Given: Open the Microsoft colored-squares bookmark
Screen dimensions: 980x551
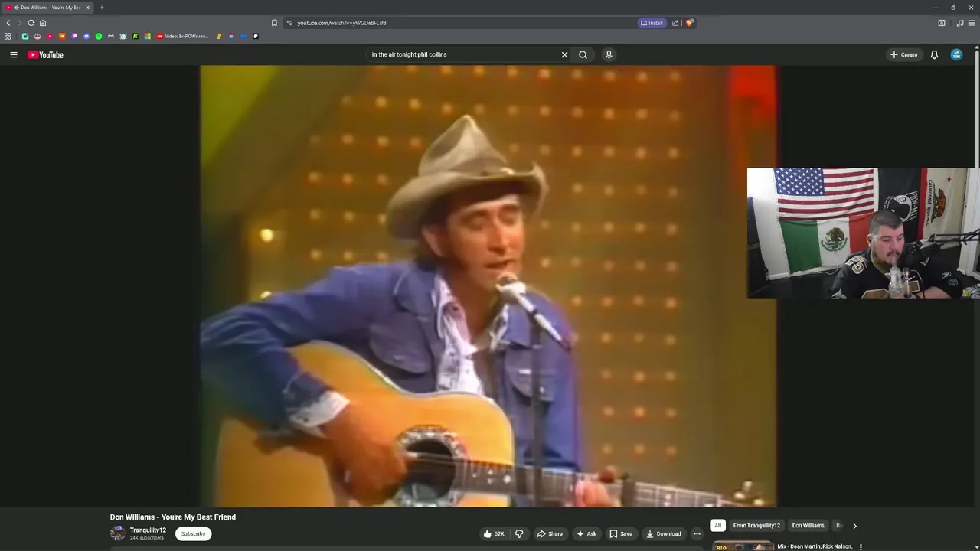Looking at the screenshot, I should 148,36.
